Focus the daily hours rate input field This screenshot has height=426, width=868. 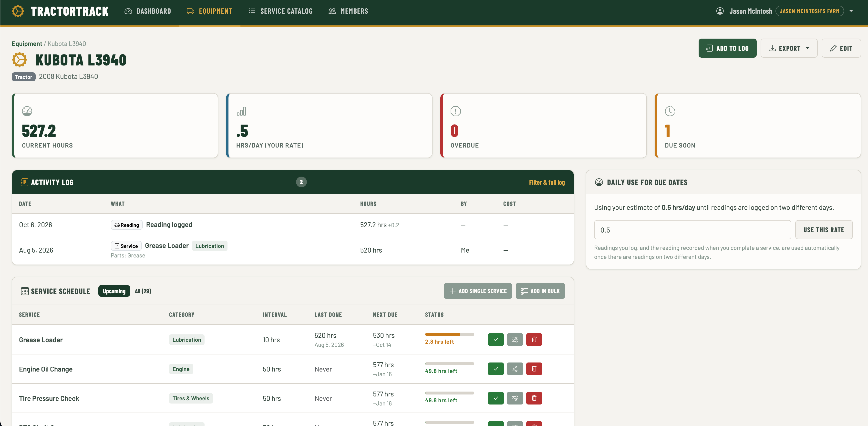point(692,230)
